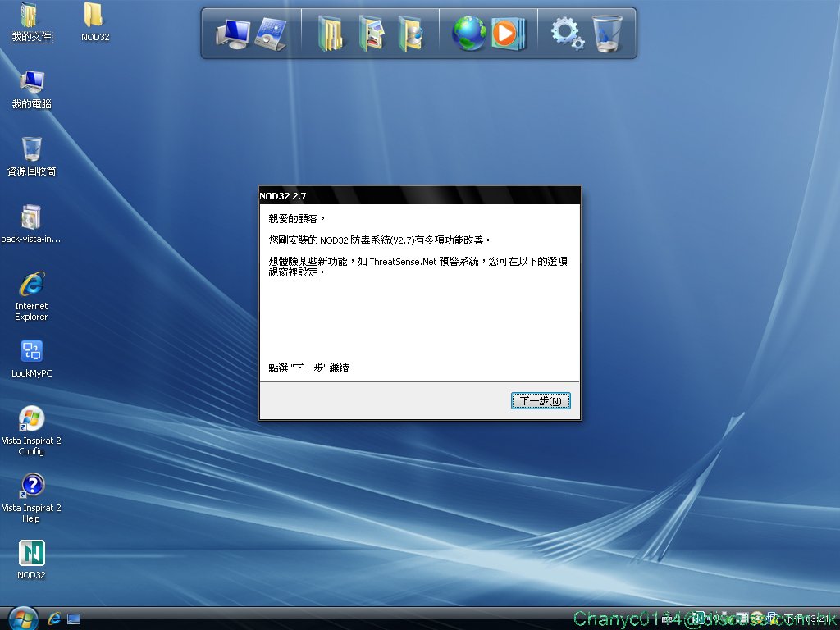Open the documents folder icon in the dock
Viewport: 840px width, 630px height.
331,34
